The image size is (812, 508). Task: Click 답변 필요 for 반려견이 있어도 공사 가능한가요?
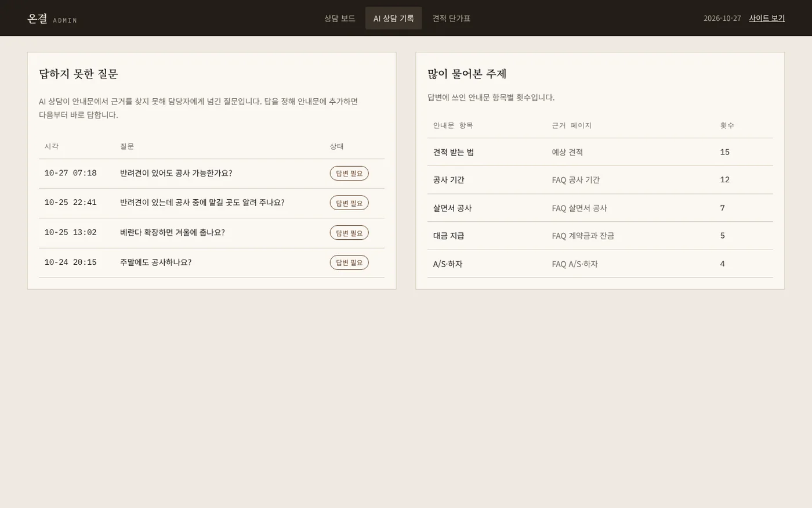tap(349, 173)
